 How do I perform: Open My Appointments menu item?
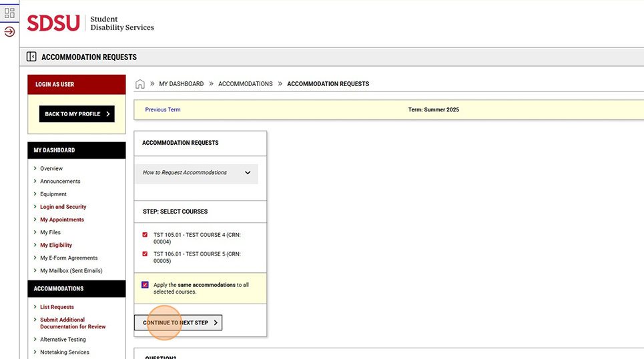pos(62,220)
